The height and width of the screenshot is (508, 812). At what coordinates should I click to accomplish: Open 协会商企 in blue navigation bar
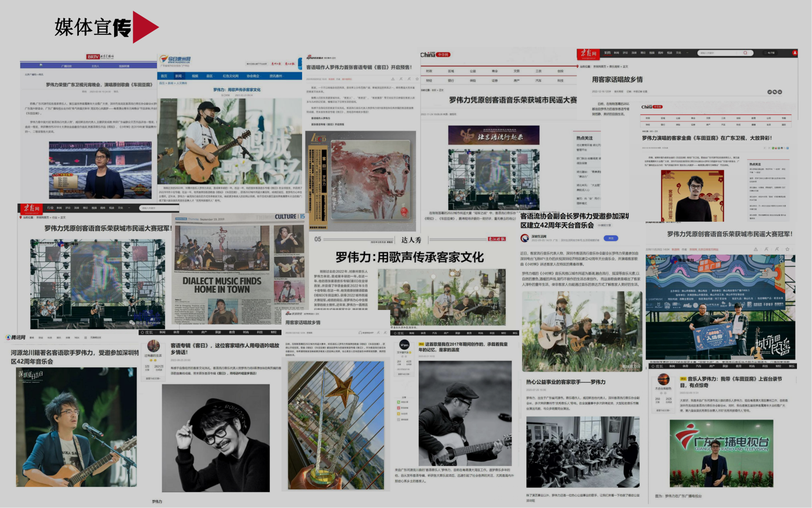pos(253,76)
